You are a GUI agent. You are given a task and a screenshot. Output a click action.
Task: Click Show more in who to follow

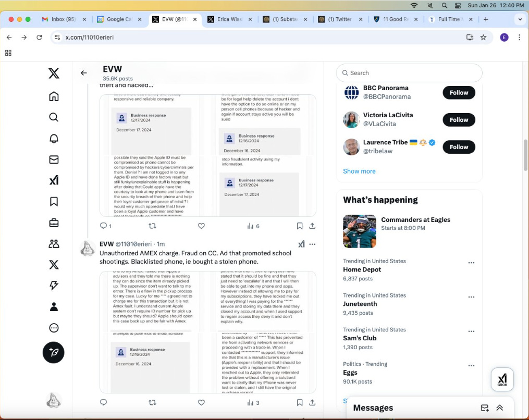click(x=359, y=171)
